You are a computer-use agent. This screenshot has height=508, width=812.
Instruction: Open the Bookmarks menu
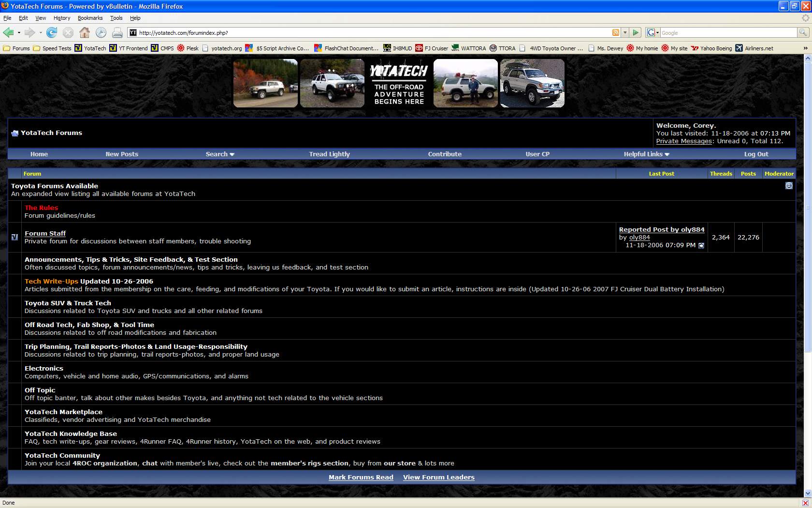coord(90,18)
